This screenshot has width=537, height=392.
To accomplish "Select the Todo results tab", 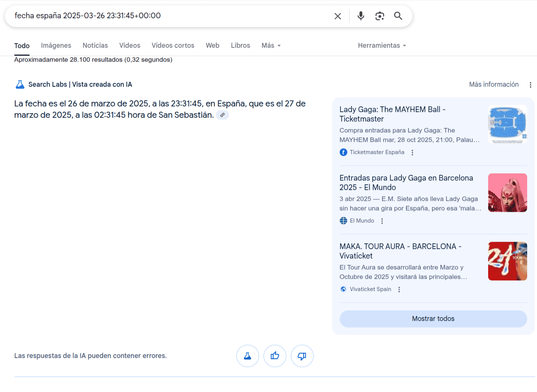I will [22, 46].
